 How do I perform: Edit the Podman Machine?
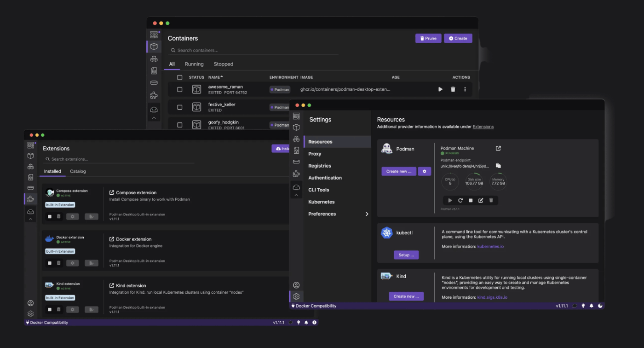coord(481,200)
